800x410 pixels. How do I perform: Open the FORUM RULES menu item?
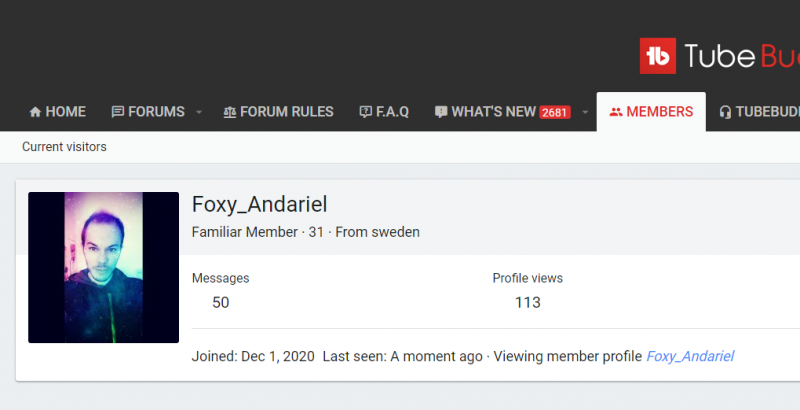click(x=287, y=112)
